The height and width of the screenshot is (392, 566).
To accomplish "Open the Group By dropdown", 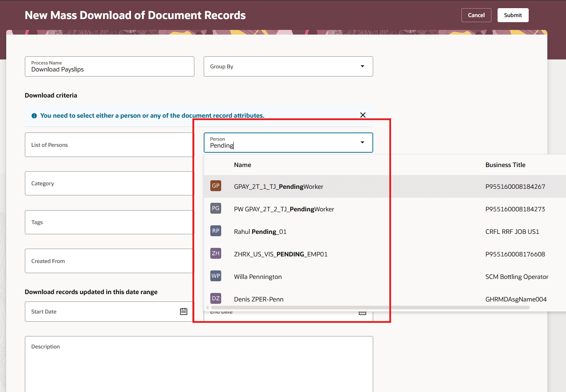I will (x=362, y=66).
